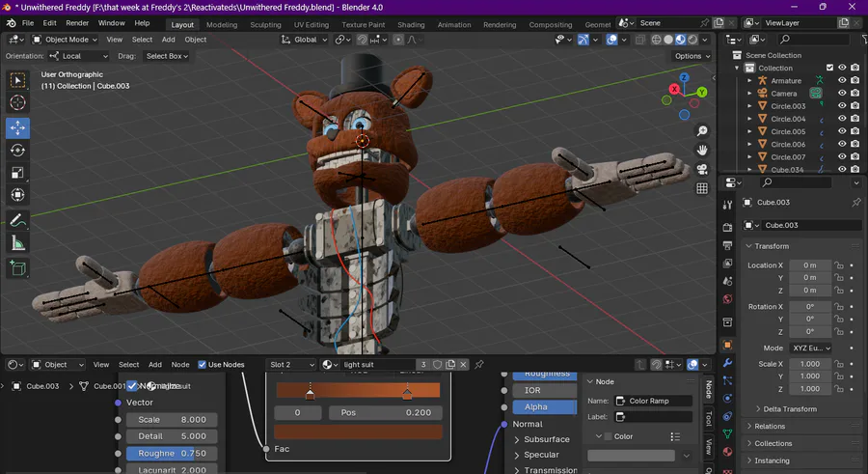Viewport: 868px width, 474px height.
Task: Expand the Relations panel
Action: [x=770, y=427]
